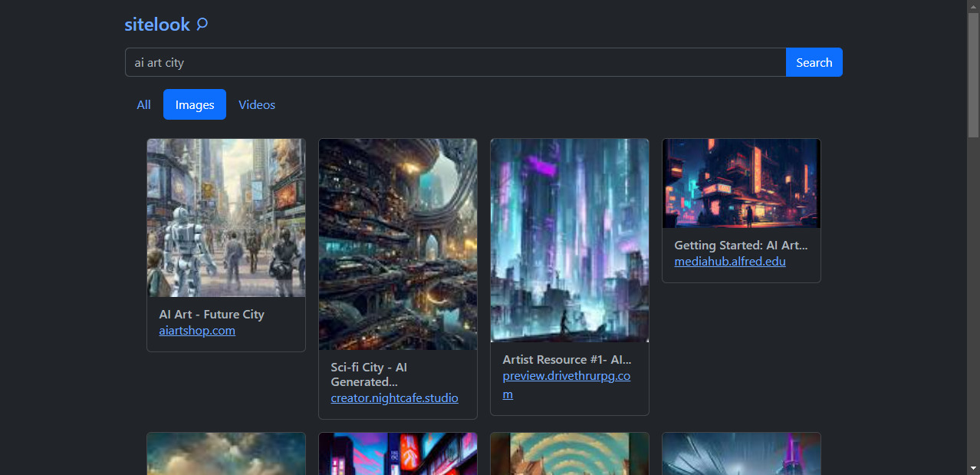Open the neon skyscraper Artist Resource image
980x475 pixels.
click(570, 240)
